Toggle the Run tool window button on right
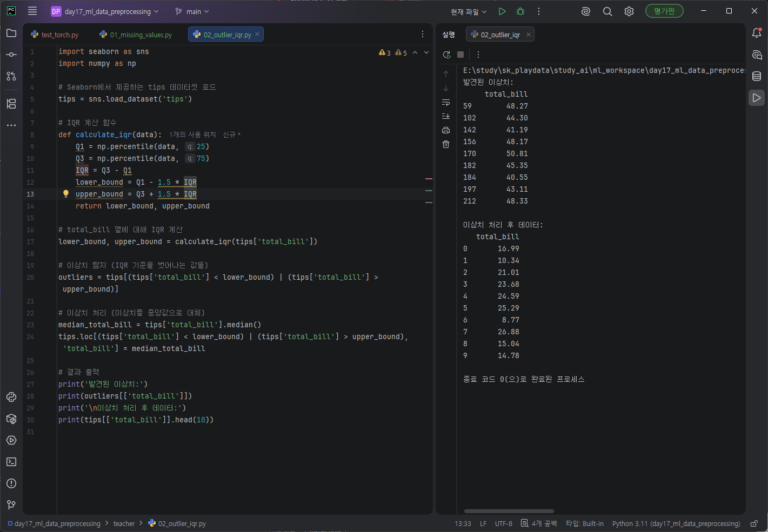768x532 pixels. tap(757, 98)
